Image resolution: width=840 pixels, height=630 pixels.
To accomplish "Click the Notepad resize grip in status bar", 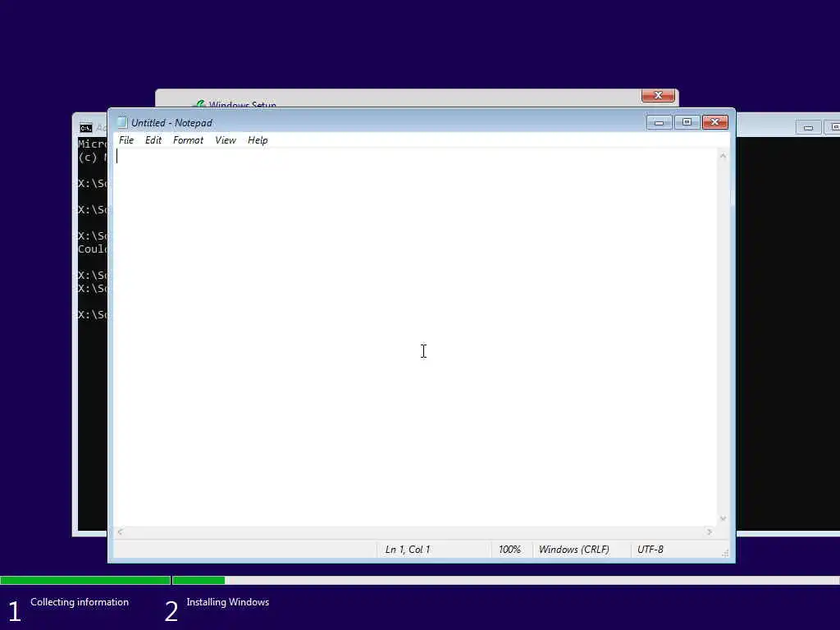I will 725,554.
